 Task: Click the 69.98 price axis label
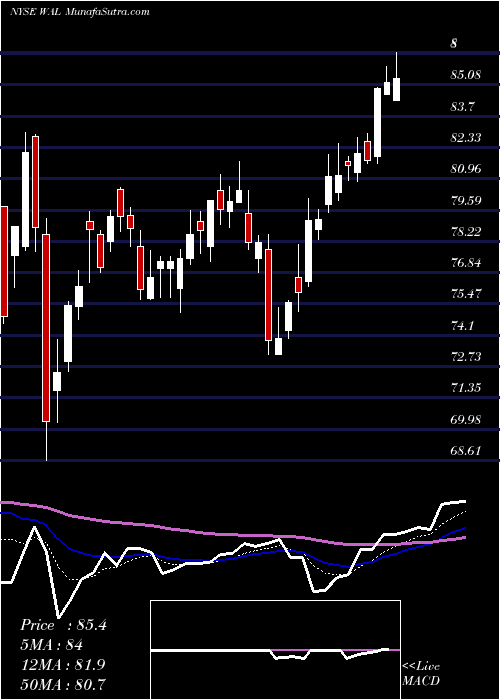tap(466, 419)
